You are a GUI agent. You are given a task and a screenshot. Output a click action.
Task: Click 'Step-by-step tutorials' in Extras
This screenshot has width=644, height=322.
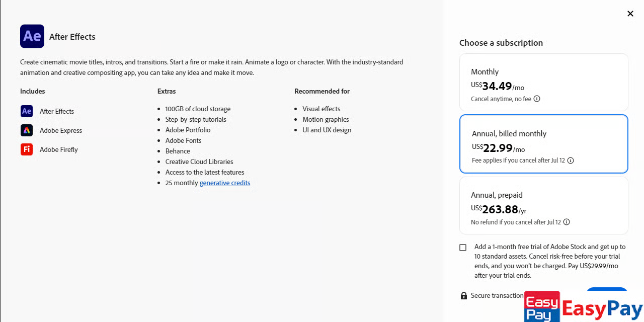pos(196,119)
